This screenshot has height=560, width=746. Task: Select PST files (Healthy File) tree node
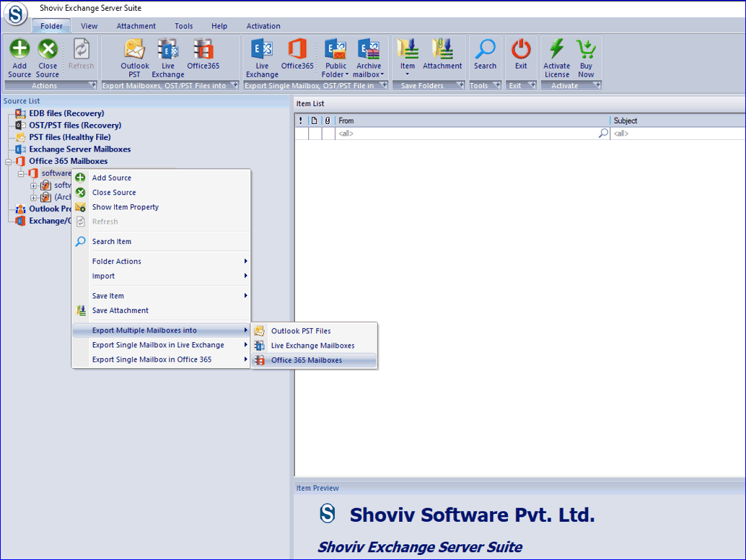point(70,137)
